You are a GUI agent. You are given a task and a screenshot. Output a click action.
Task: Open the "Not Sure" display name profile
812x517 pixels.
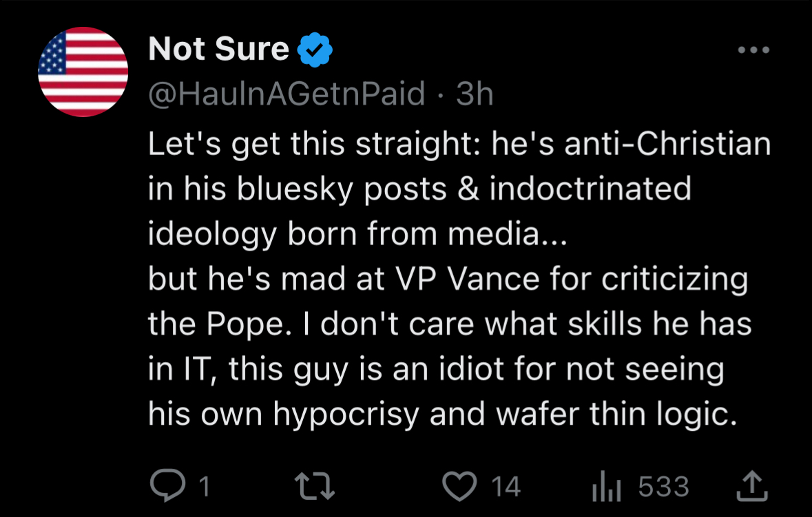tap(218, 49)
